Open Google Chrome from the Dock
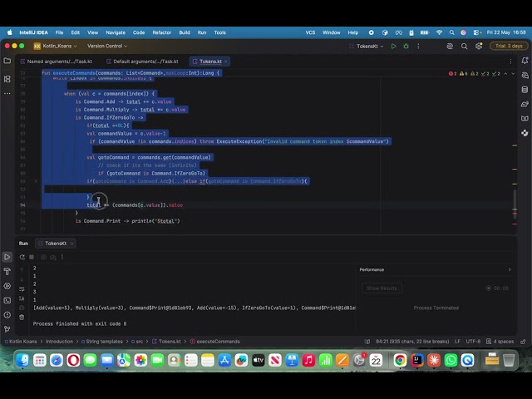The height and width of the screenshot is (399, 532). click(x=400, y=360)
